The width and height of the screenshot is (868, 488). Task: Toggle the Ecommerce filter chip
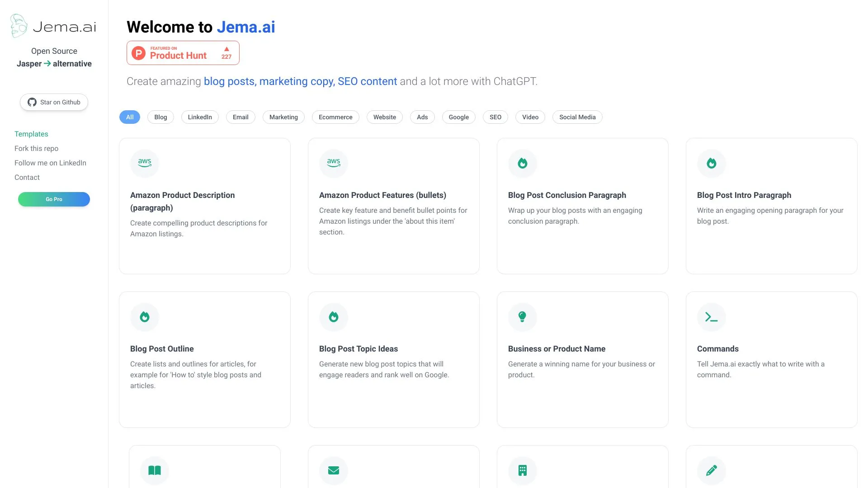pos(335,117)
